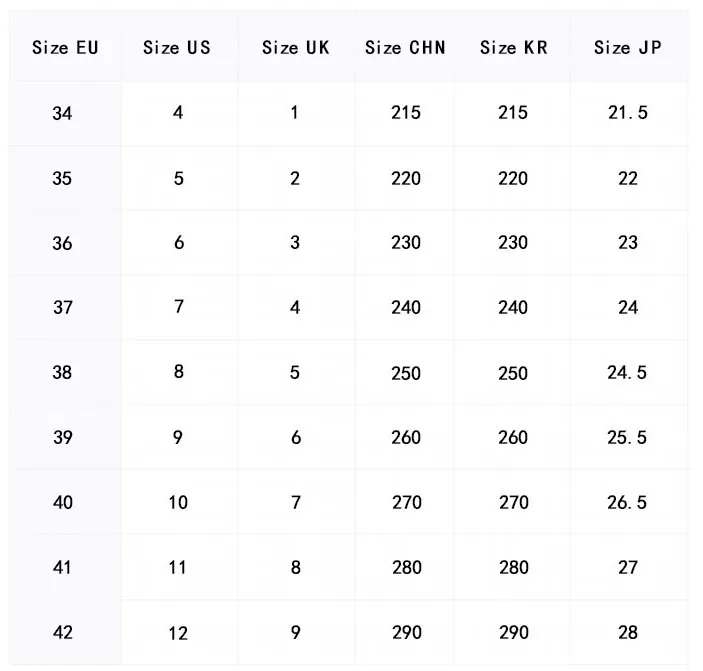Select the 24.5 JP size cell

tap(628, 373)
